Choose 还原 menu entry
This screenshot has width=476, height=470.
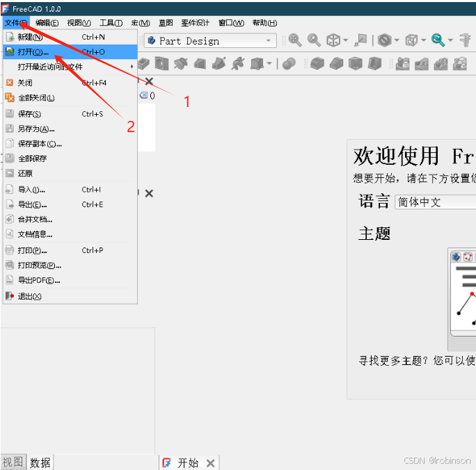[70, 173]
